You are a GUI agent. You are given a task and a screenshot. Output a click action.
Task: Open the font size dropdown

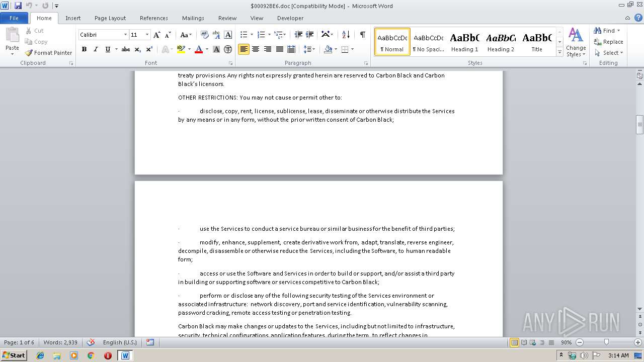click(x=147, y=35)
